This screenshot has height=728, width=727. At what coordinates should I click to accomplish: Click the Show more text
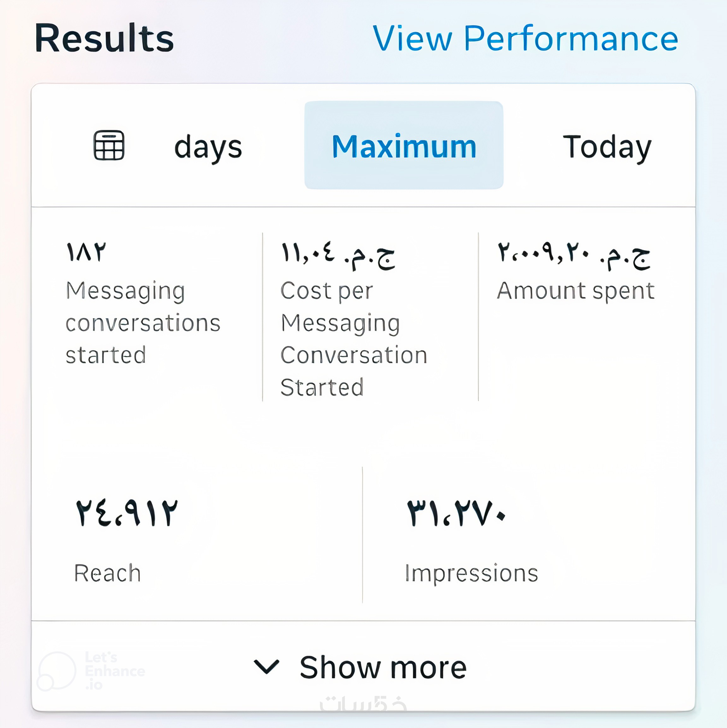383,667
